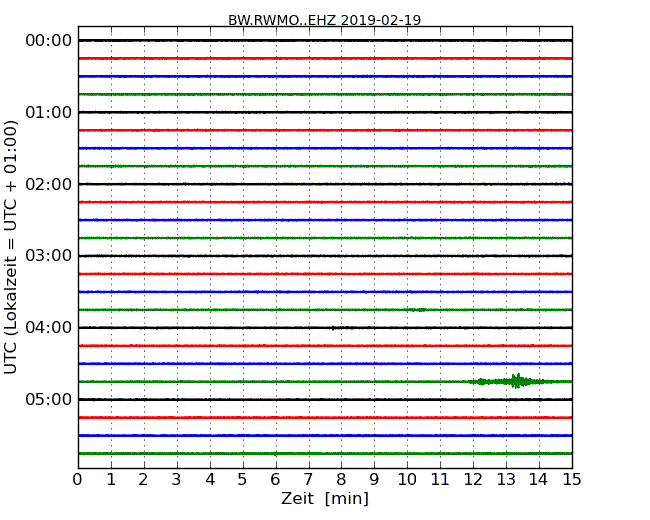Click x-axis tick label 4

(x=210, y=479)
